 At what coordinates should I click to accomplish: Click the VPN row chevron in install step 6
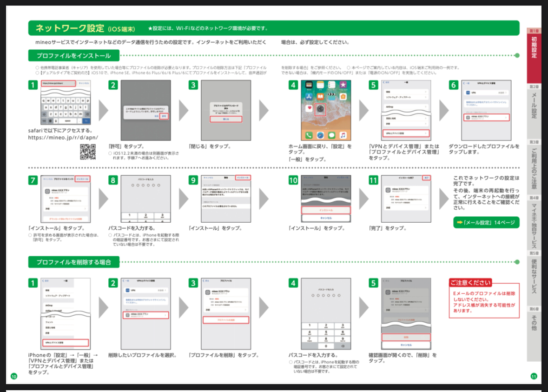[x=506, y=93]
